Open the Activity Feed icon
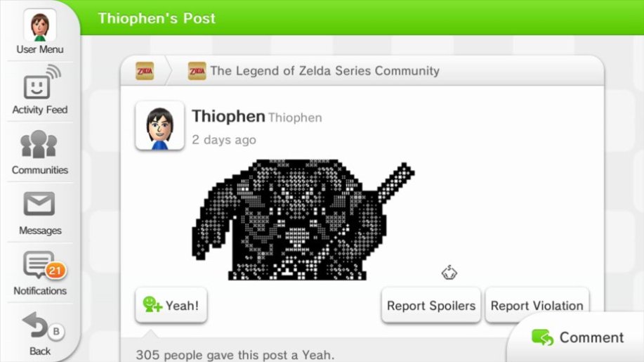The width and height of the screenshot is (644, 362). [x=41, y=82]
